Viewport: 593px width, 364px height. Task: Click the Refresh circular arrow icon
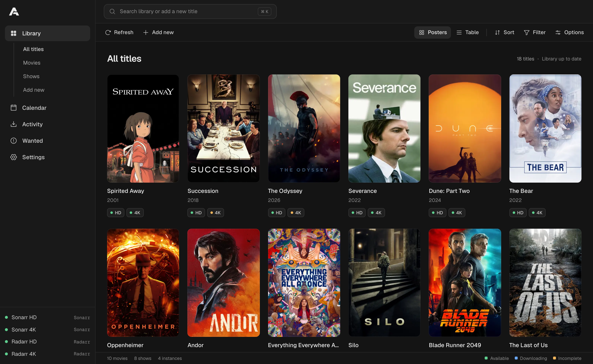pos(108,32)
